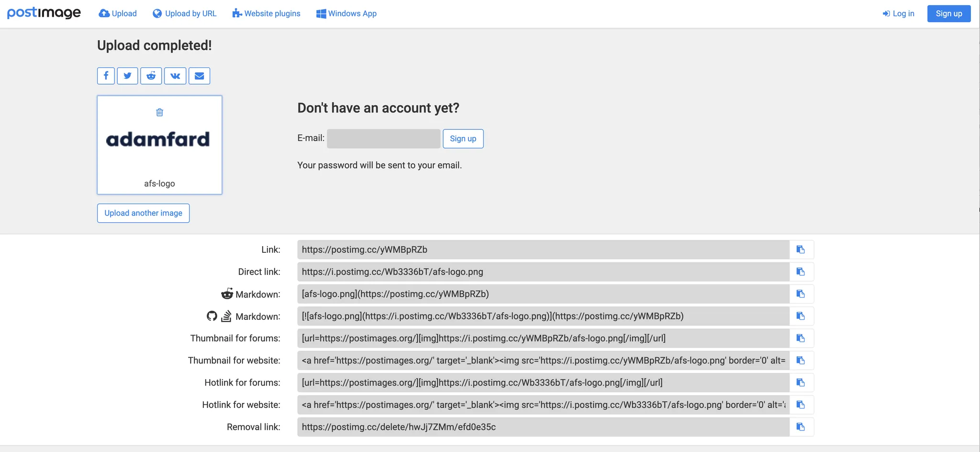
Task: Open Website plugins page
Action: click(x=267, y=13)
